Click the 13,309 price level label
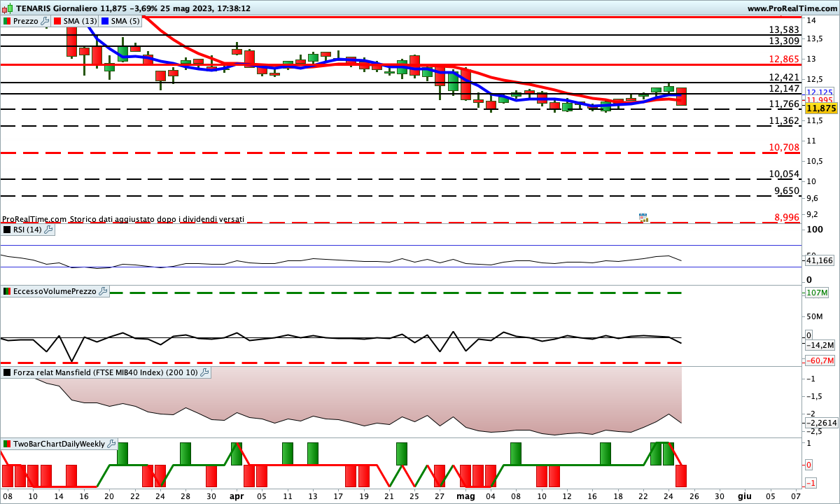Screen dimensions: 840x504 784,41
